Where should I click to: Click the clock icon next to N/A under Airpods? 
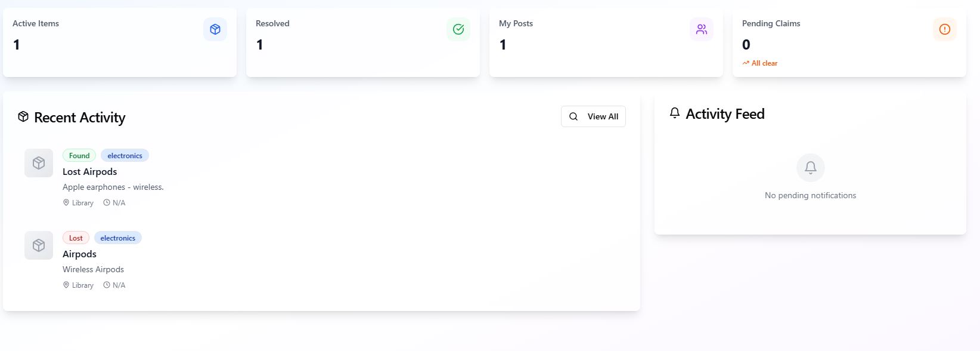[106, 285]
